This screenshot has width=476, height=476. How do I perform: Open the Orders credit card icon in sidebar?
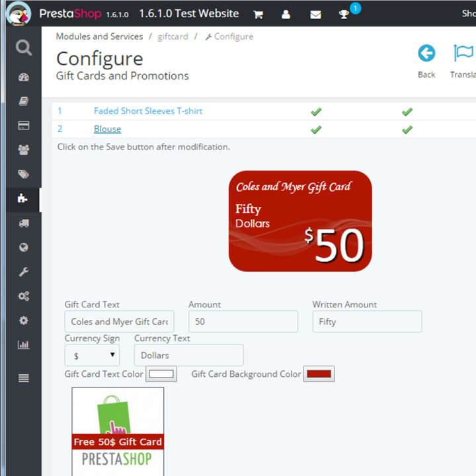[x=24, y=126]
